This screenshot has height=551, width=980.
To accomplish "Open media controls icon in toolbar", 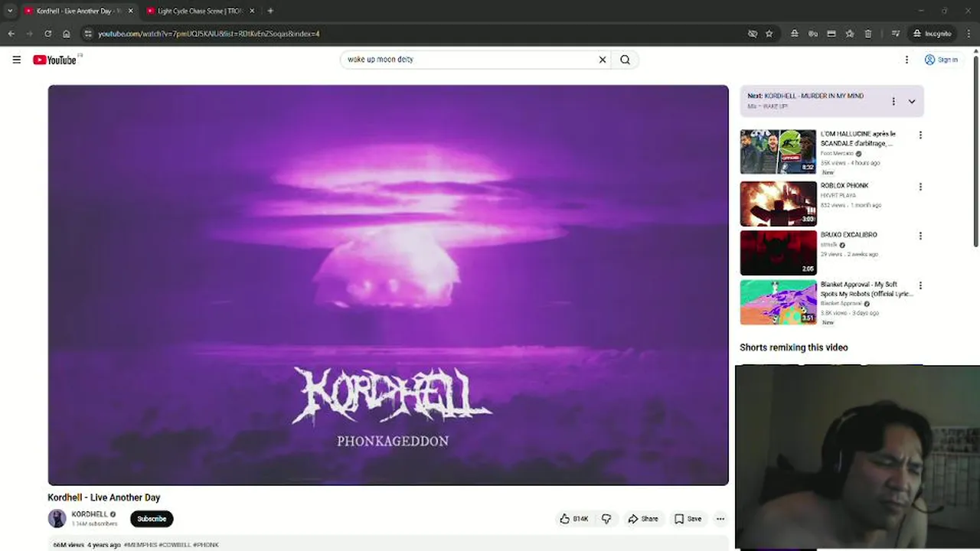I will (x=895, y=34).
